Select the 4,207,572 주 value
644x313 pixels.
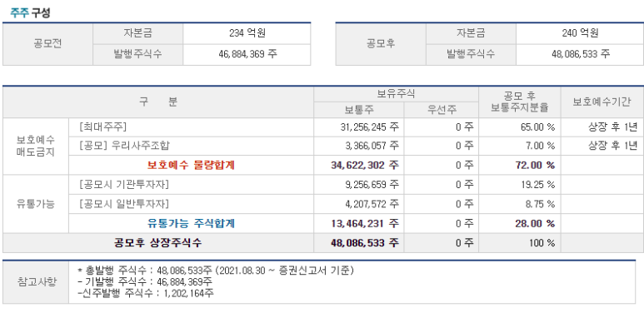372,203
